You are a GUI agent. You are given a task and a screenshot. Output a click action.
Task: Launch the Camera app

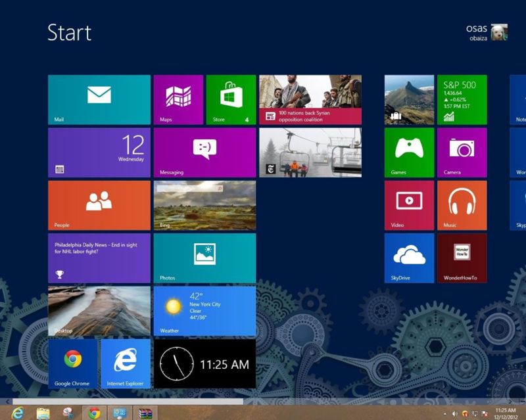pyautogui.click(x=462, y=152)
